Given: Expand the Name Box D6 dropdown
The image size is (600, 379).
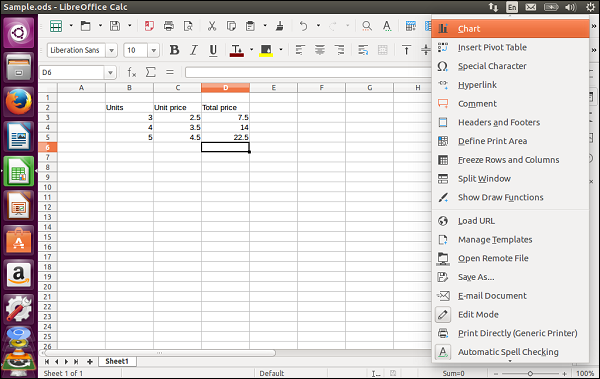Looking at the screenshot, I should (x=110, y=72).
